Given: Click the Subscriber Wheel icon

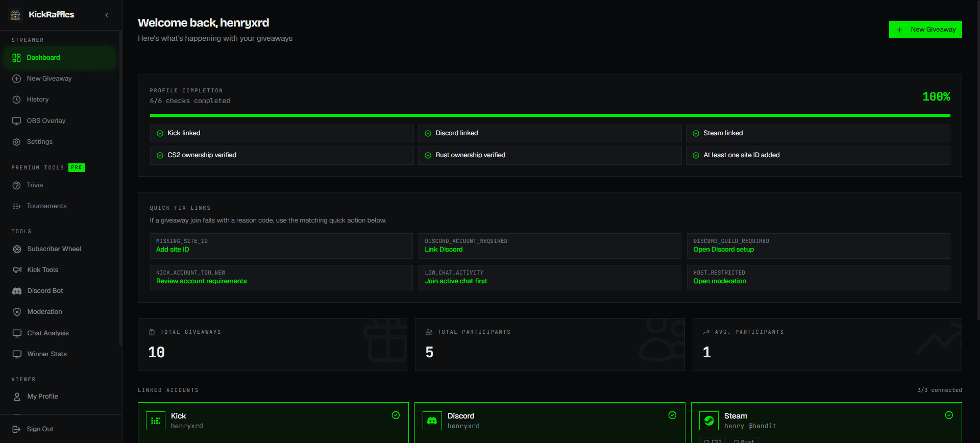Looking at the screenshot, I should click(17, 249).
